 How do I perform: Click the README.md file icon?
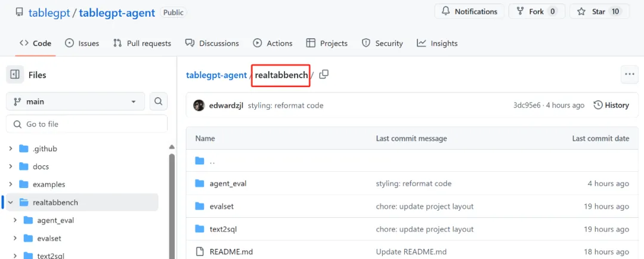point(200,251)
